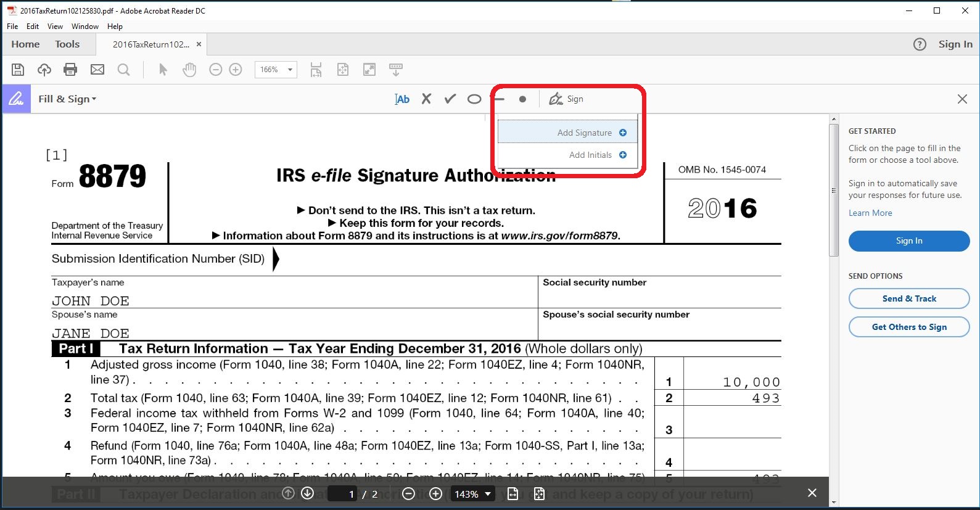Click the blue Sign In button
This screenshot has width=980, height=510.
click(x=909, y=241)
